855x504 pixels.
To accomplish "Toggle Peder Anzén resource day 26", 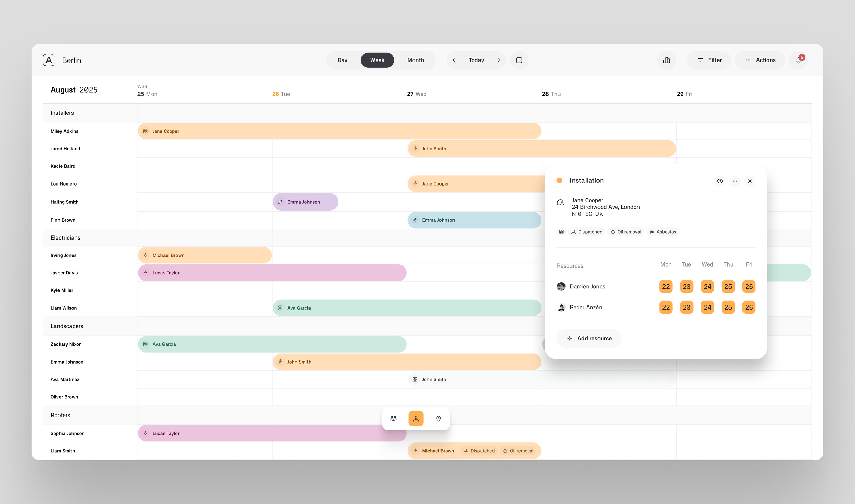I will pos(749,307).
